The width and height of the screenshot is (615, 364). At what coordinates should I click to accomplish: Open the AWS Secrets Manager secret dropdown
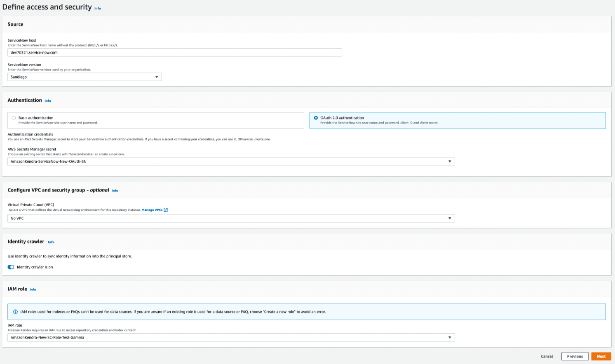tap(231, 161)
